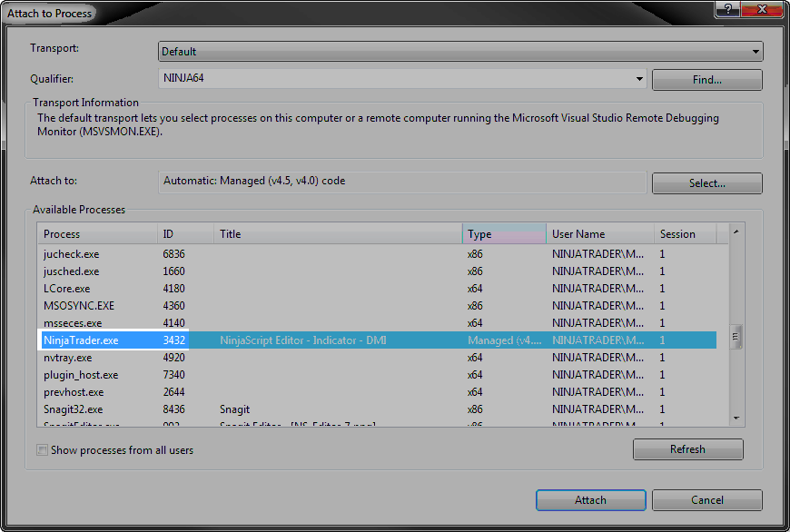Click Cancel to dismiss the dialog
The height and width of the screenshot is (532, 790).
point(706,499)
